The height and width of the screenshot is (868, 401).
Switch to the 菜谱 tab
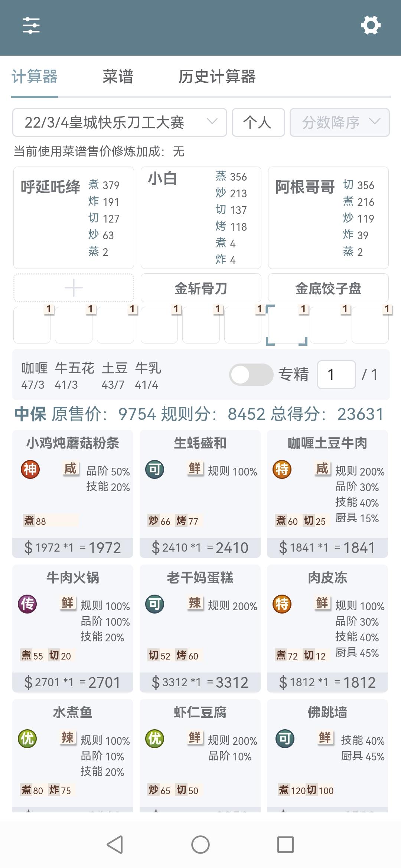[x=118, y=77]
